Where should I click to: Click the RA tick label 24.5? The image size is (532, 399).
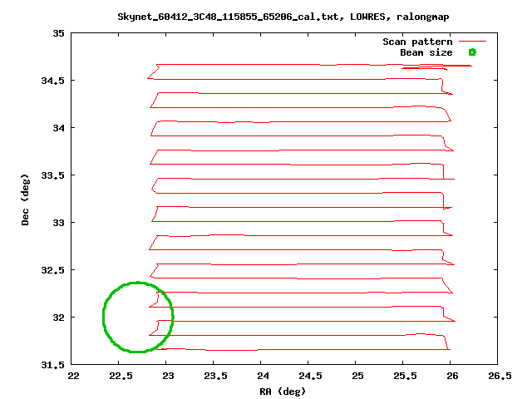click(310, 376)
